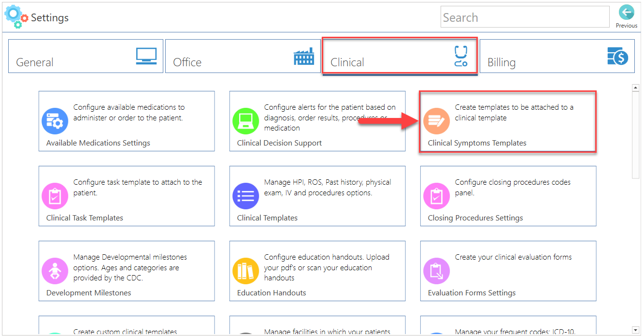This screenshot has width=644, height=336.
Task: Click the Settings gears logo icon
Action: (16, 16)
